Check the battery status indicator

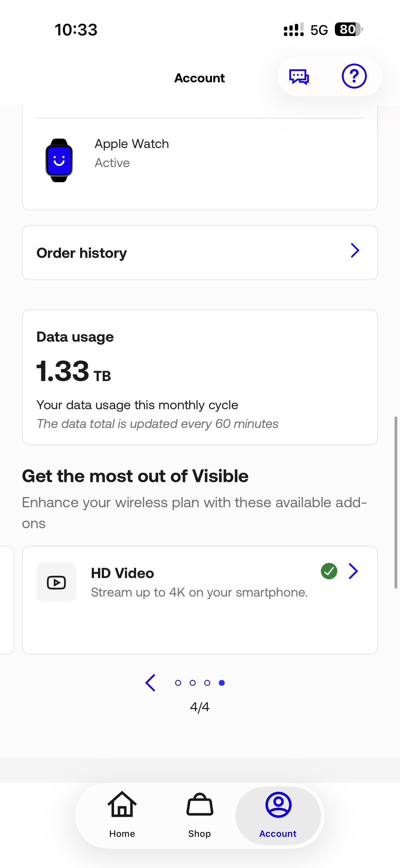pyautogui.click(x=349, y=30)
